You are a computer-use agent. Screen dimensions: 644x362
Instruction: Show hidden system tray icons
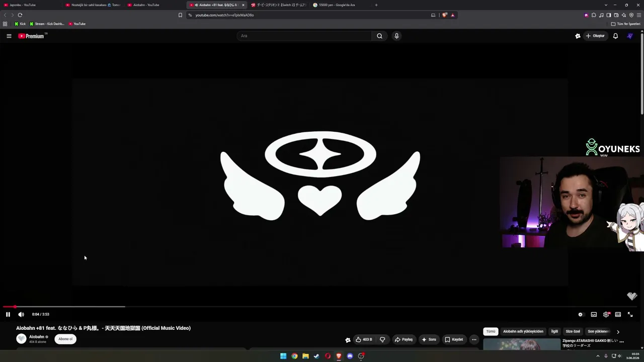pyautogui.click(x=598, y=356)
